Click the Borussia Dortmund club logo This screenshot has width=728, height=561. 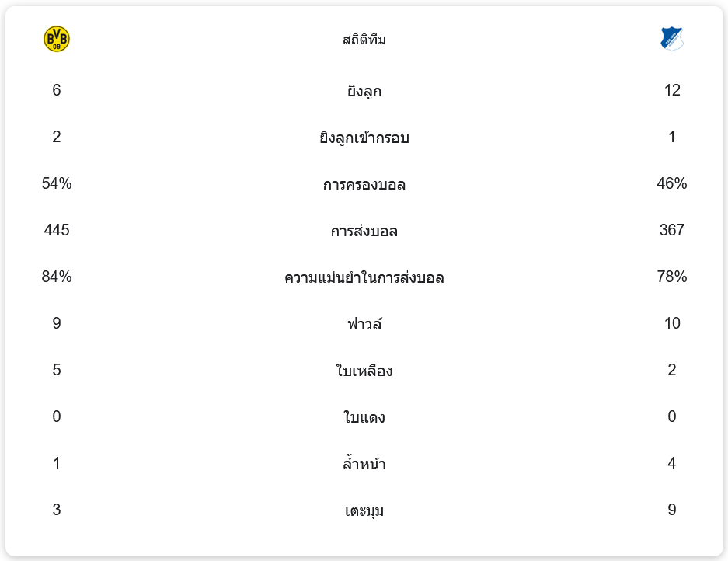pyautogui.click(x=57, y=39)
